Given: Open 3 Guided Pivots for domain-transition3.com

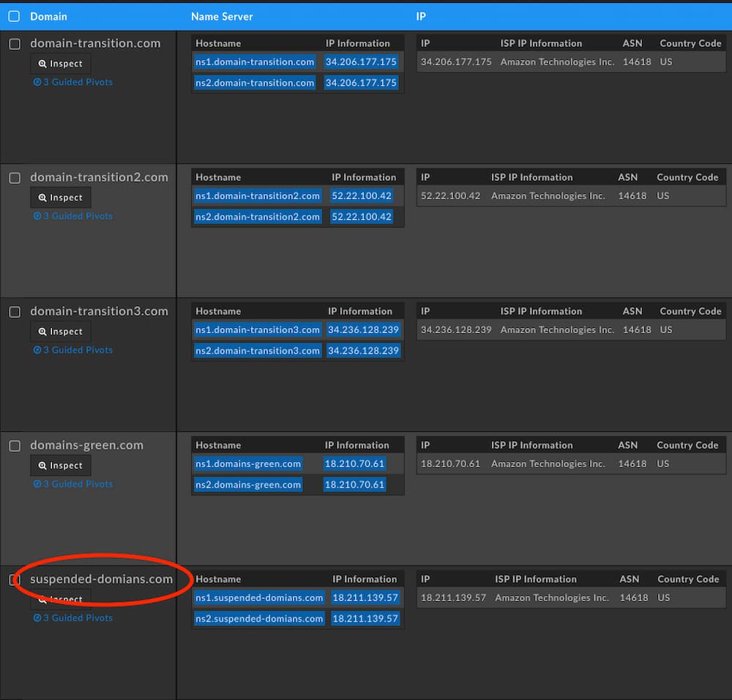Looking at the screenshot, I should 72,350.
